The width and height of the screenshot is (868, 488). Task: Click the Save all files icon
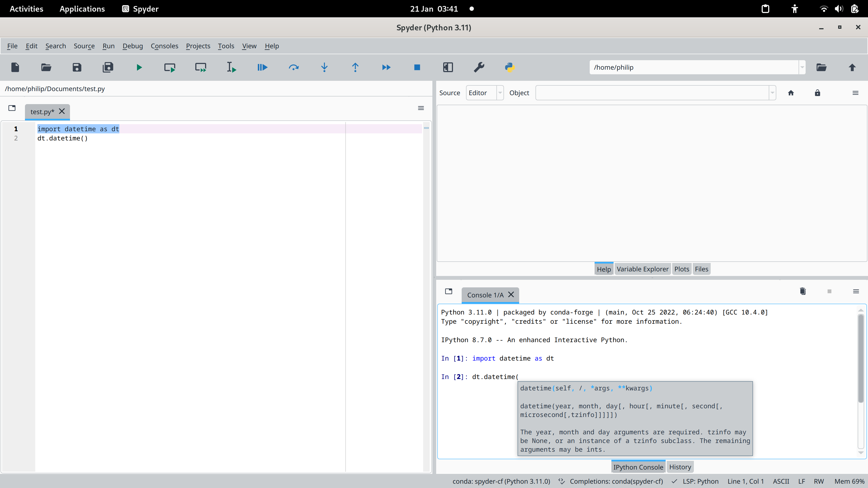pos(108,67)
